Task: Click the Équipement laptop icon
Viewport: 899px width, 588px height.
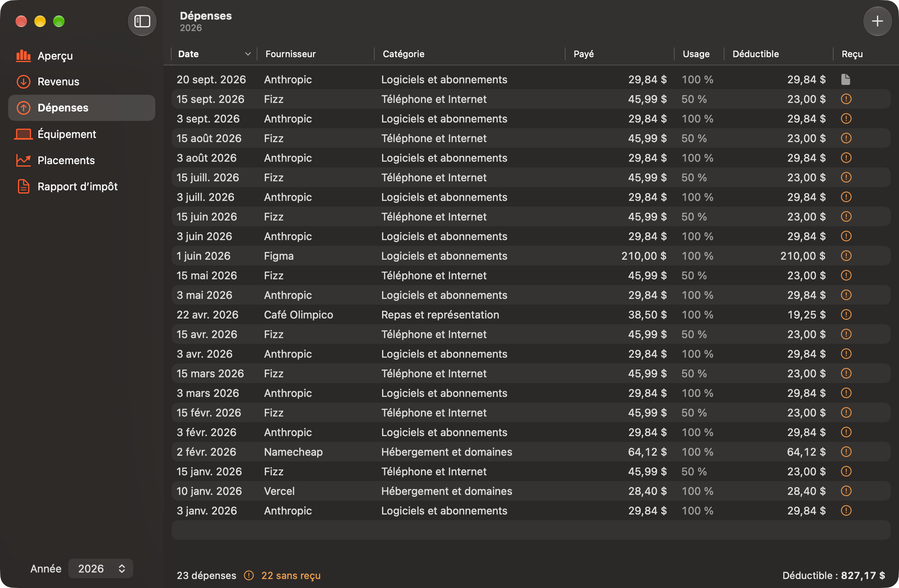Action: (x=23, y=134)
